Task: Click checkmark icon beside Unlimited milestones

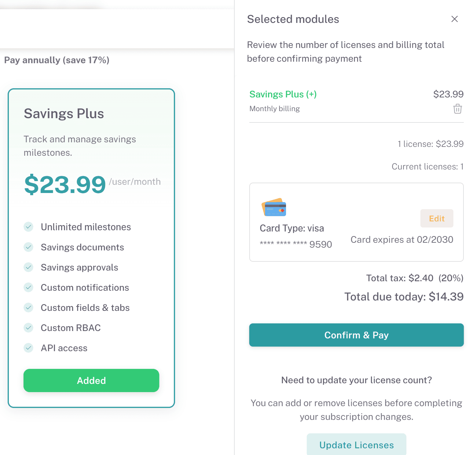Action: pyautogui.click(x=28, y=227)
